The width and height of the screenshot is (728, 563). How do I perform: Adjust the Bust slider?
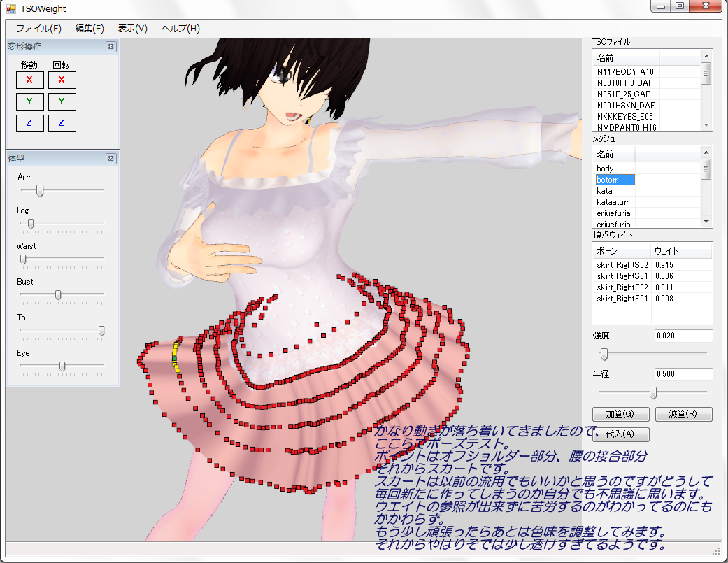(x=58, y=295)
